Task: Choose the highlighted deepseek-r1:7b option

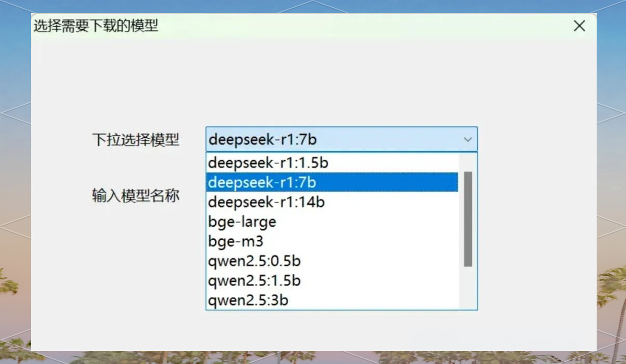Action: tap(332, 182)
